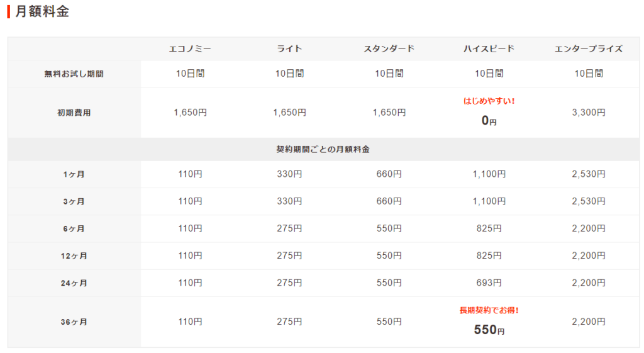Click the 契約期間ごとの月額料金 section header
The image size is (644, 353).
point(323,149)
